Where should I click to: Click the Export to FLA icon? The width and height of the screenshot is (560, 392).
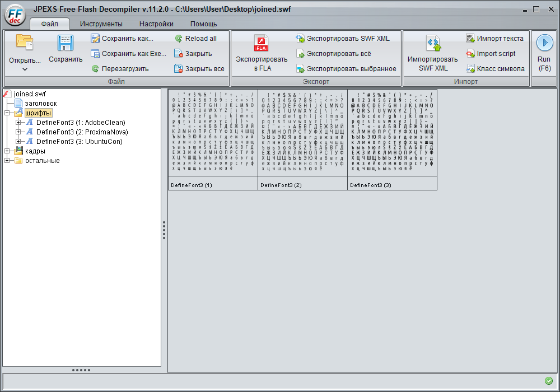click(261, 43)
